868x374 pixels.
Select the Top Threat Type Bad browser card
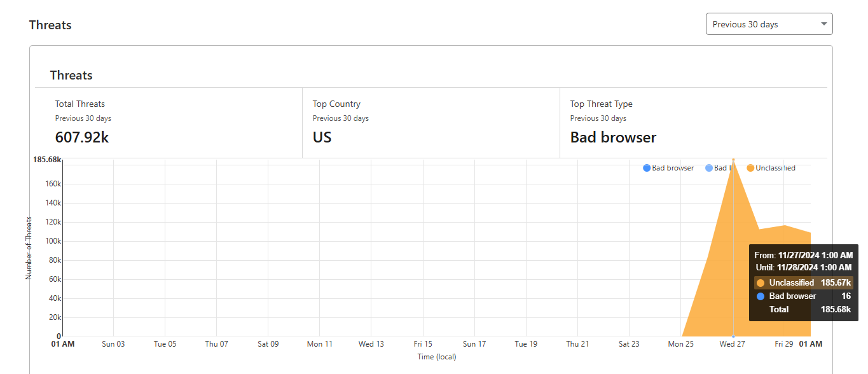693,123
